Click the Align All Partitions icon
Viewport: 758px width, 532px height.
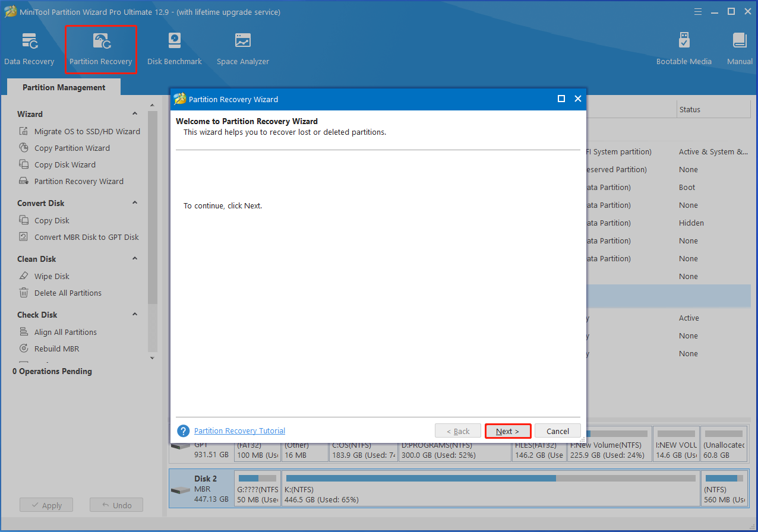(24, 332)
